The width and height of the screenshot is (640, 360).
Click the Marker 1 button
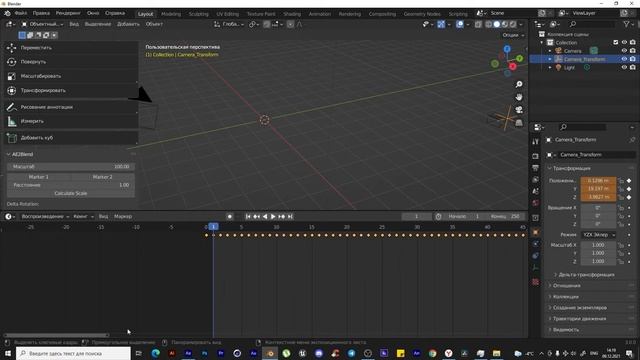(39, 177)
